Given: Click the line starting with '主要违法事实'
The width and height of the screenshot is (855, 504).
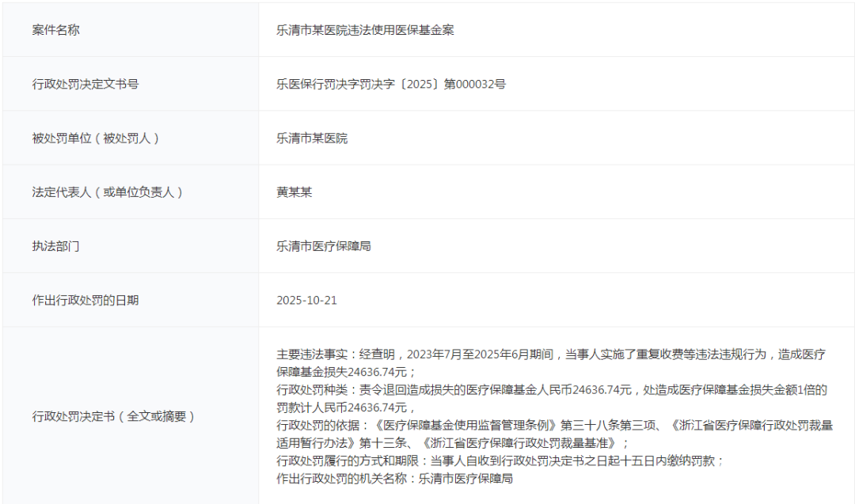Looking at the screenshot, I should 554,354.
